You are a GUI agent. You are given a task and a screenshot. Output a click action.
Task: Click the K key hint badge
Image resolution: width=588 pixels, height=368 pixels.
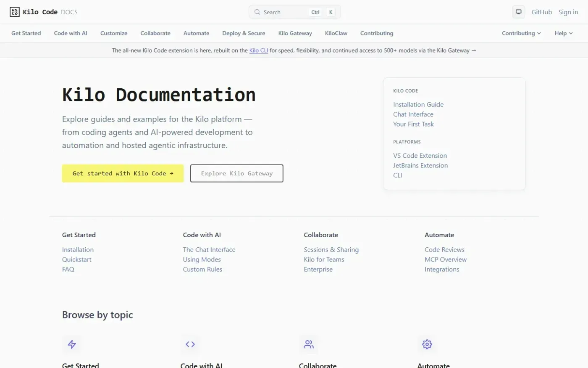click(331, 12)
